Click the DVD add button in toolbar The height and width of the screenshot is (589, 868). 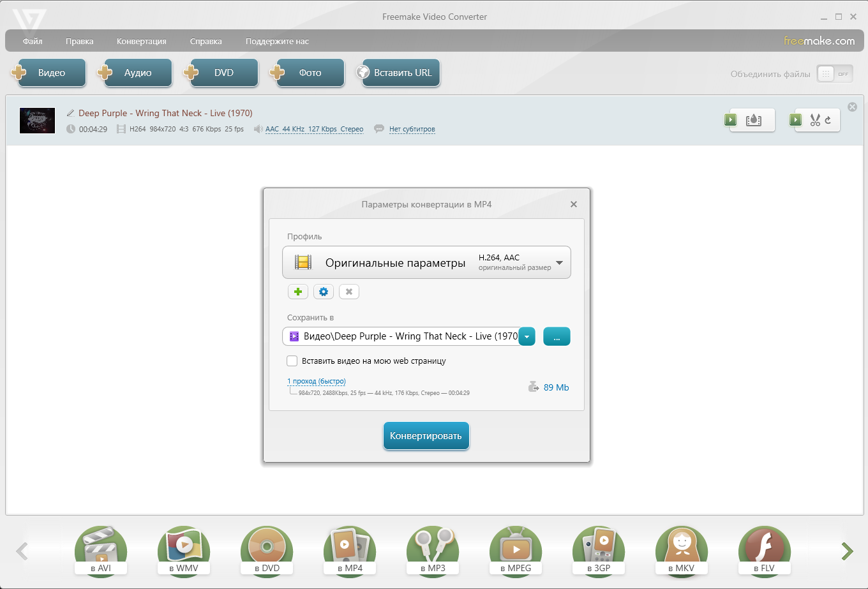(x=221, y=73)
